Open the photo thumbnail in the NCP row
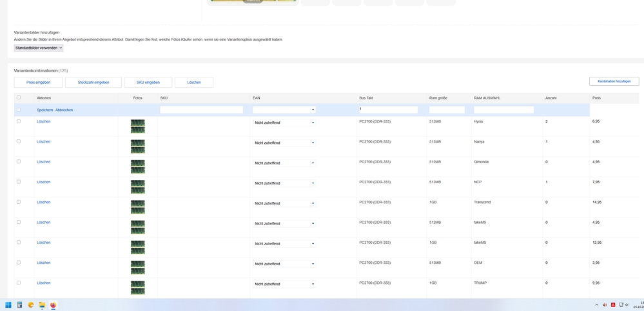 137,186
